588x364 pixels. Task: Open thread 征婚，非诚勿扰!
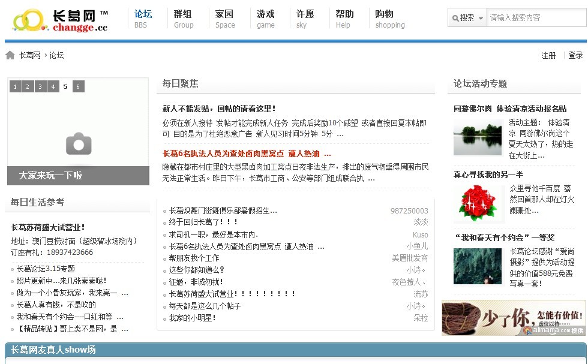196,282
